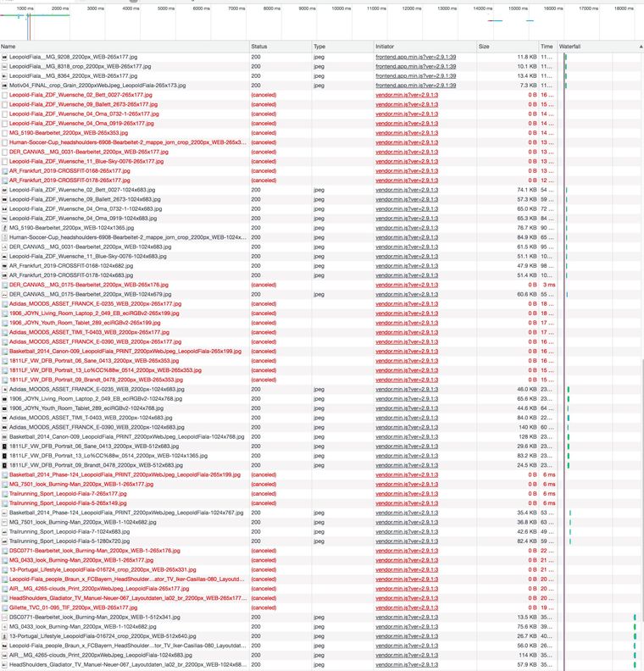644x671 pixels.
Task: Click icon of 13-Portugal_Lifestyle 512x640 image row
Action: pos(4,635)
